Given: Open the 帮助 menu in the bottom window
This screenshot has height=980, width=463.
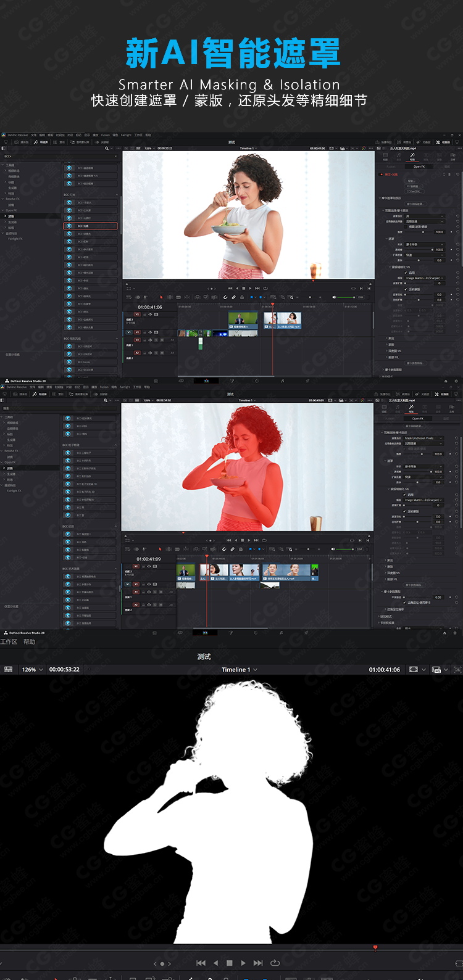Looking at the screenshot, I should click(x=29, y=642).
